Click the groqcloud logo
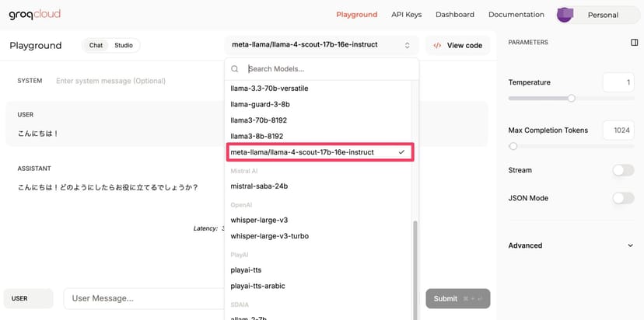The height and width of the screenshot is (320, 644). 35,14
